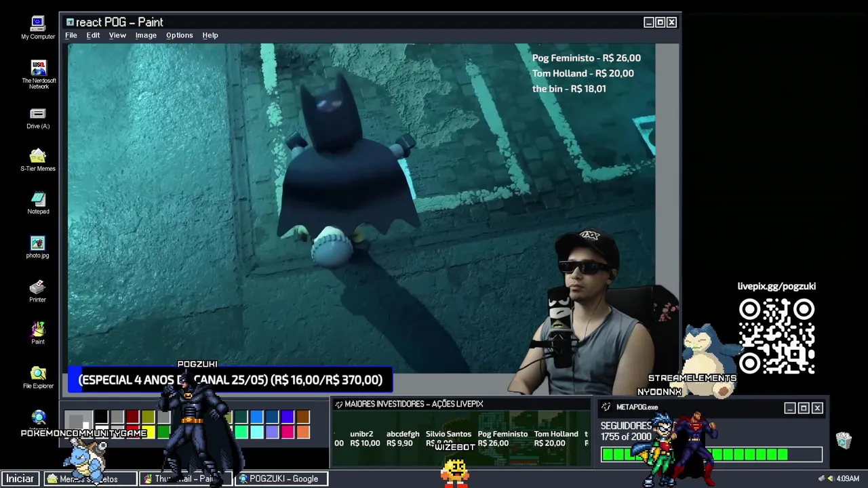The height and width of the screenshot is (488, 868).
Task: Pick the brown color swatch
Action: pyautogui.click(x=304, y=418)
